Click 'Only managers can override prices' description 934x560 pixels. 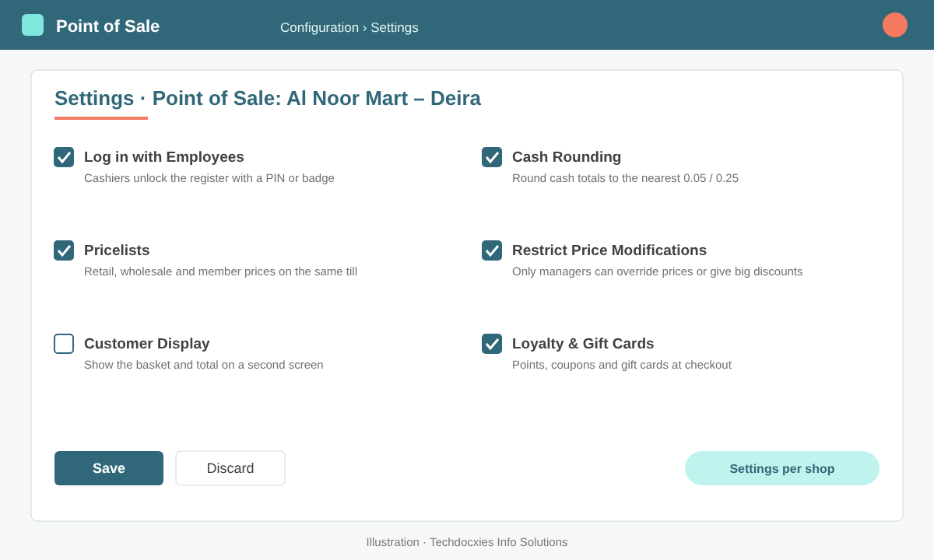tap(657, 271)
